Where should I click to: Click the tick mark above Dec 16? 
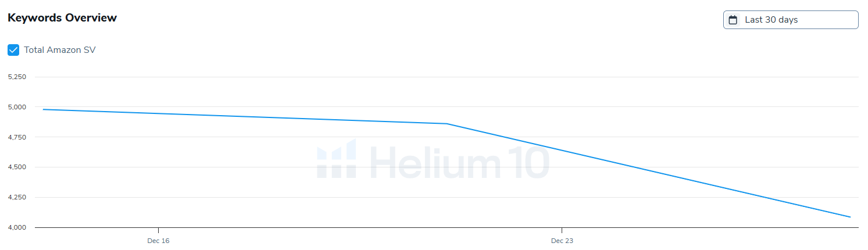point(158,230)
